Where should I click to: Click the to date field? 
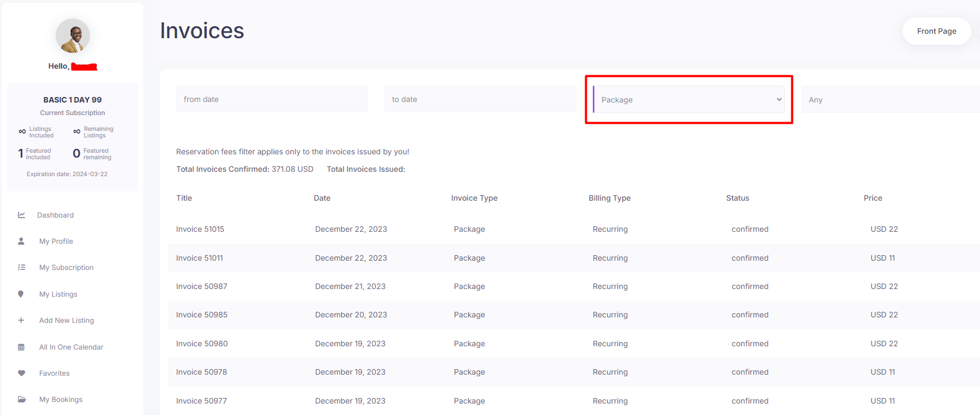(480, 99)
